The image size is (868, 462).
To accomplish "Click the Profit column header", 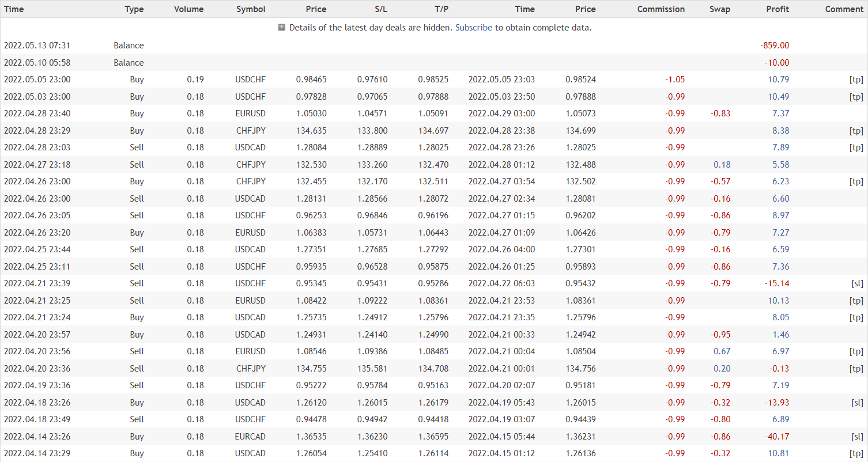I will click(x=778, y=9).
